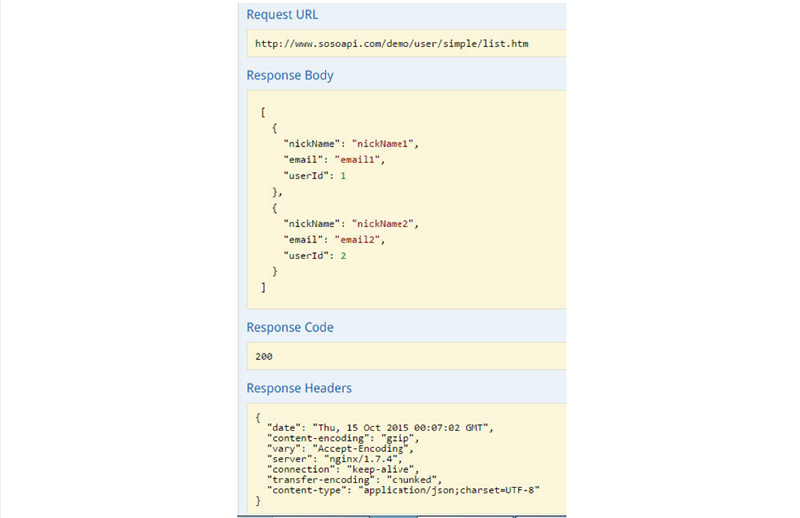The width and height of the screenshot is (800, 518).
Task: Click the closing bracket of JSON array
Action: coord(263,287)
